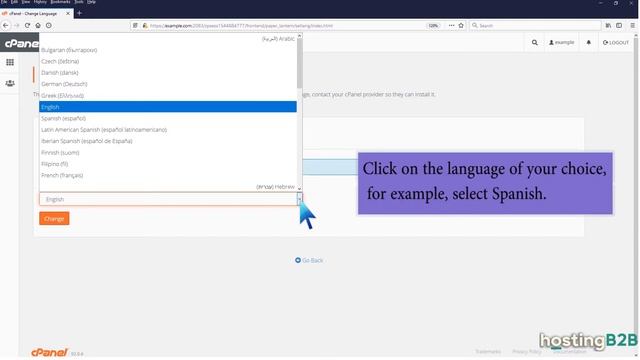Viewport: 640px width, 360px height.
Task: Open the File menu
Action: [x=4, y=2]
